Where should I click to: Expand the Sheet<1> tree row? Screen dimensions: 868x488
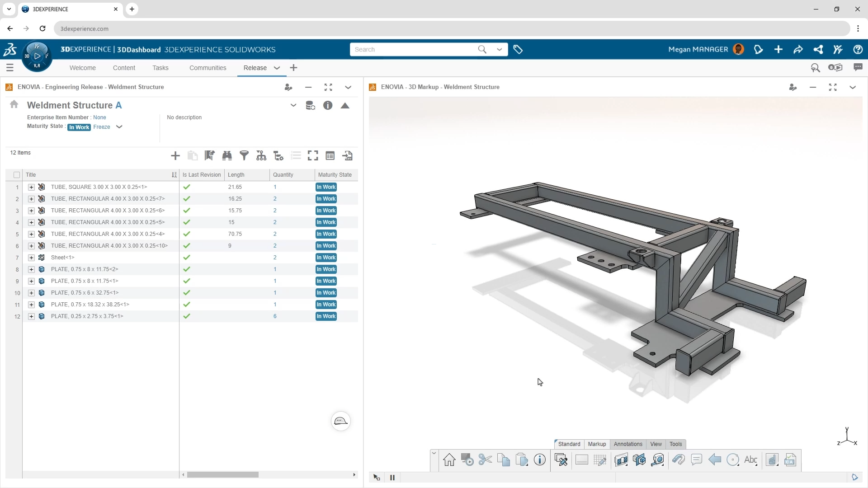pos(31,258)
